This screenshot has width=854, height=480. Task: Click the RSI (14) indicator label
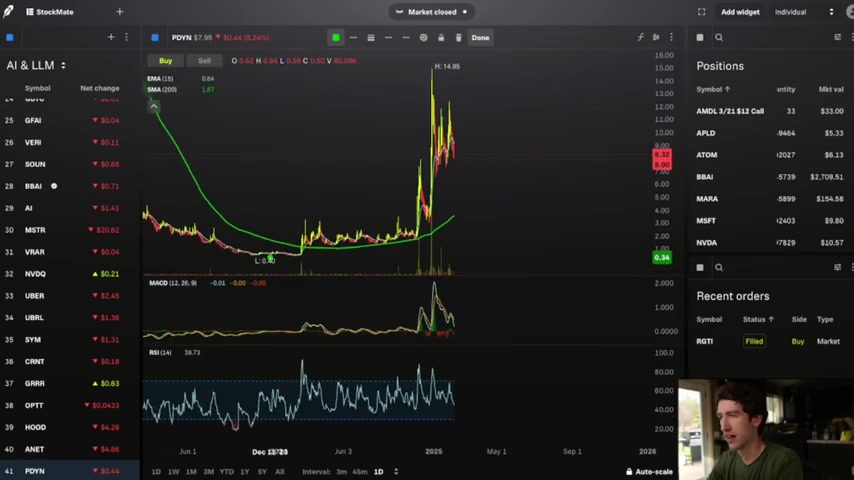click(160, 353)
